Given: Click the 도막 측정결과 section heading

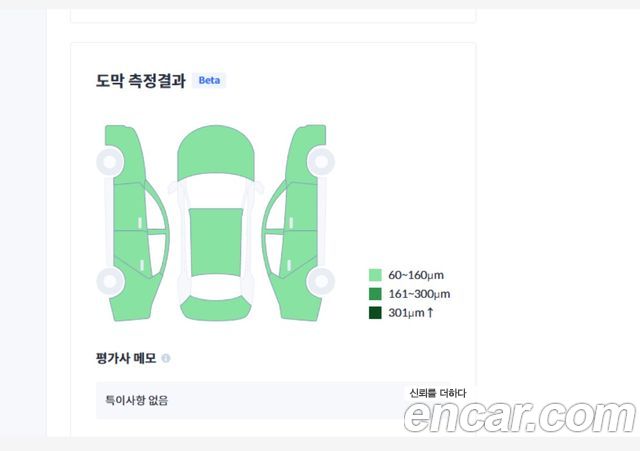Looking at the screenshot, I should point(141,80).
